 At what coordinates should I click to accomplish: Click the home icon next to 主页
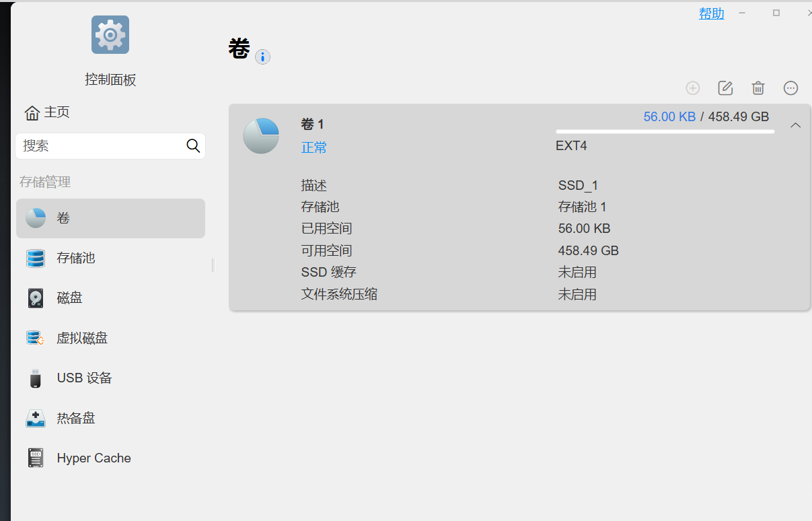(32, 112)
